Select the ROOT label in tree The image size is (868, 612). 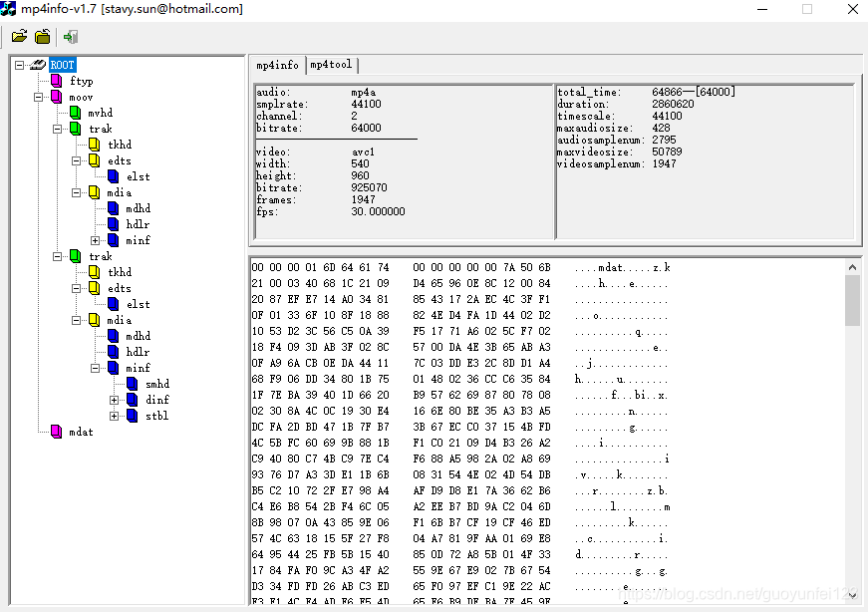(62, 65)
